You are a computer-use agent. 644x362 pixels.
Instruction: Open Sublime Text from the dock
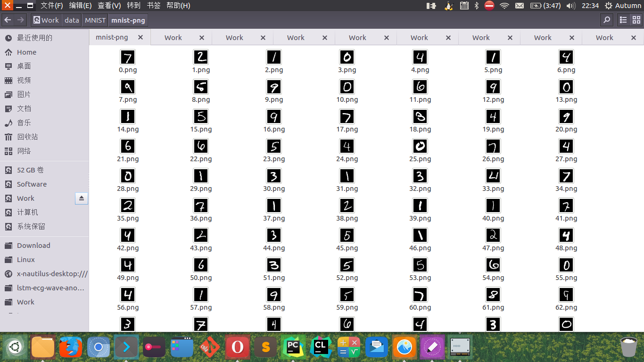pyautogui.click(x=265, y=348)
